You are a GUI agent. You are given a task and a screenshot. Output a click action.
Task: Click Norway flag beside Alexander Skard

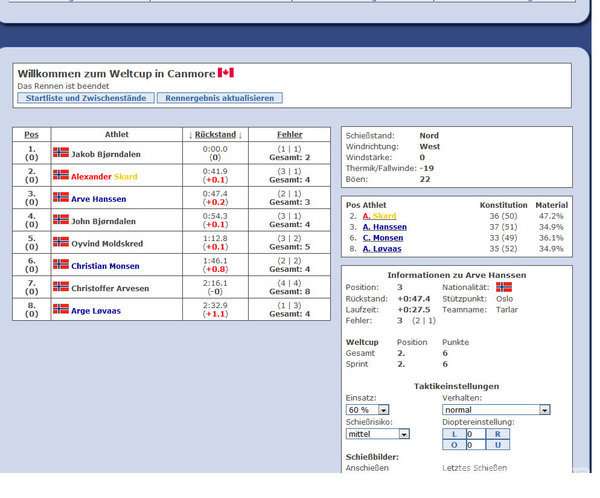click(x=61, y=175)
